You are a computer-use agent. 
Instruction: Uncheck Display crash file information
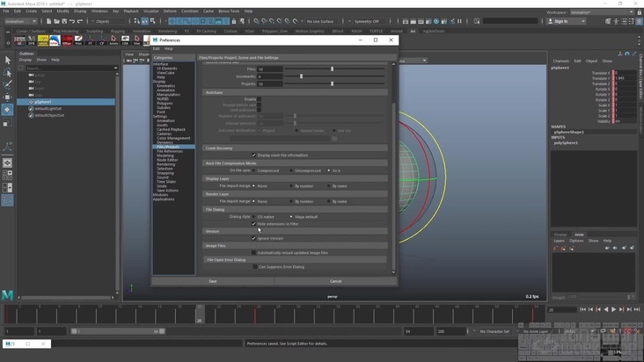pyautogui.click(x=254, y=156)
